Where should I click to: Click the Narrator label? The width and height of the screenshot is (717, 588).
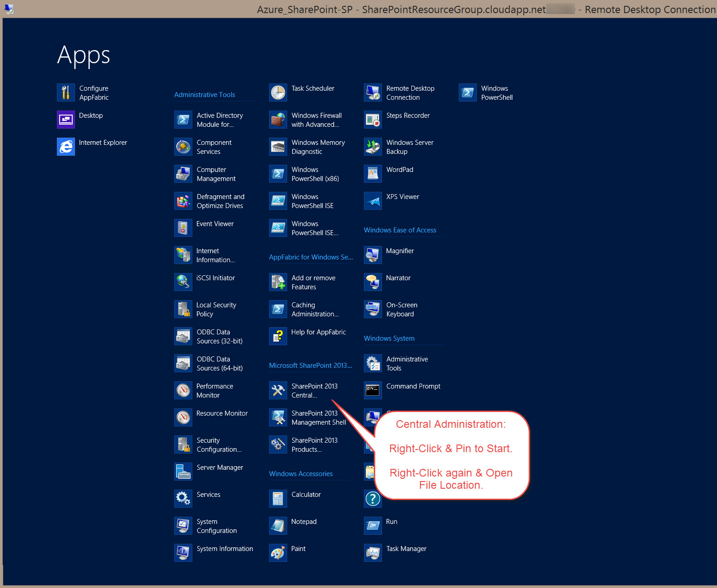click(x=398, y=278)
